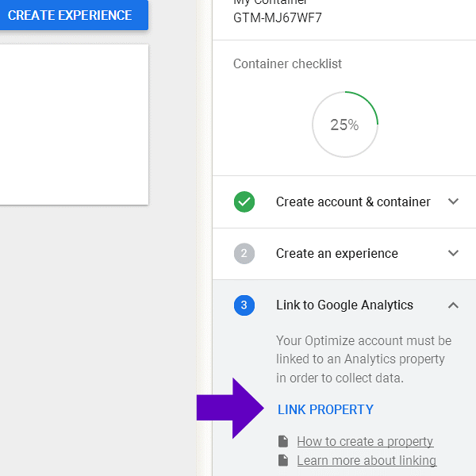Collapse the Link to Google Analytics chevron
The width and height of the screenshot is (476, 476).
pos(453,305)
